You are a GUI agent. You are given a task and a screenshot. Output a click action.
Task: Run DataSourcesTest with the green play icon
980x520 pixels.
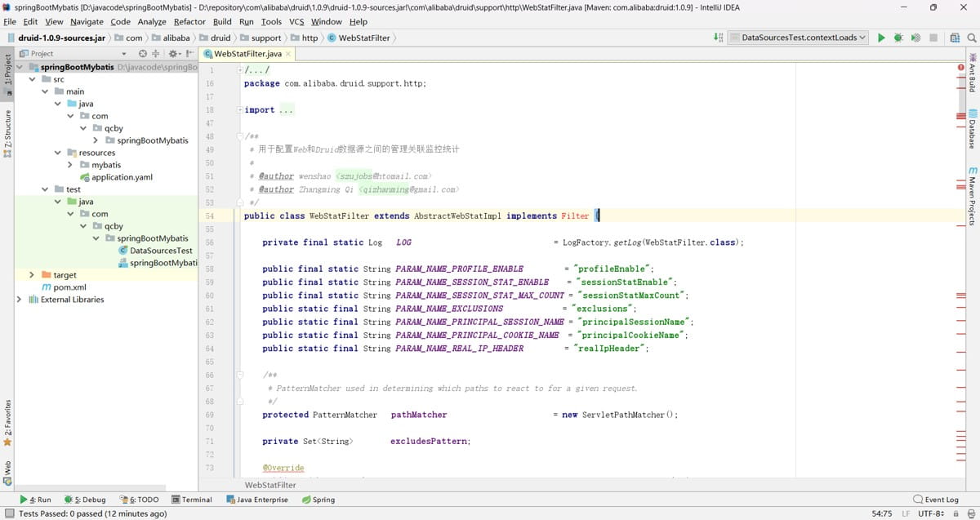click(x=881, y=38)
